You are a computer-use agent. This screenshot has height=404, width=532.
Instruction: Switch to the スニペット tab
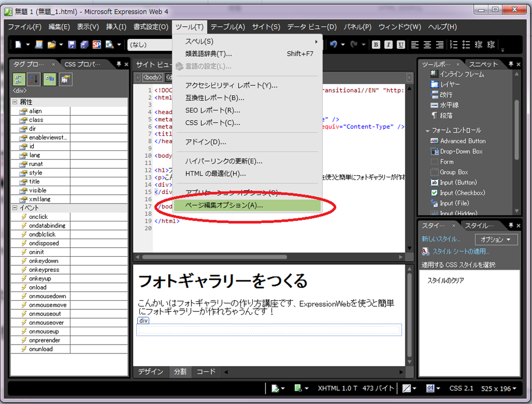click(483, 64)
